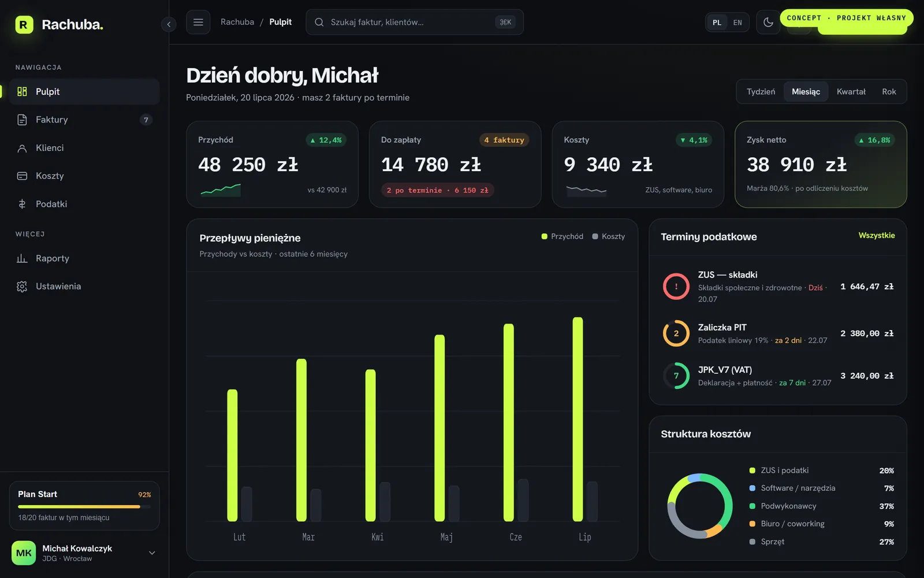
Task: Toggle dark mode with the moon icon
Action: [768, 22]
